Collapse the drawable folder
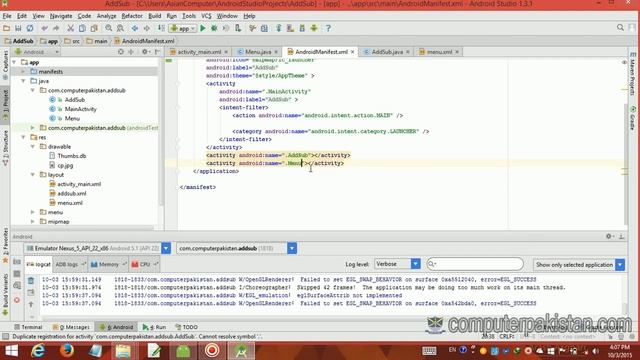Image resolution: width=640 pixels, height=360 pixels. click(x=33, y=147)
